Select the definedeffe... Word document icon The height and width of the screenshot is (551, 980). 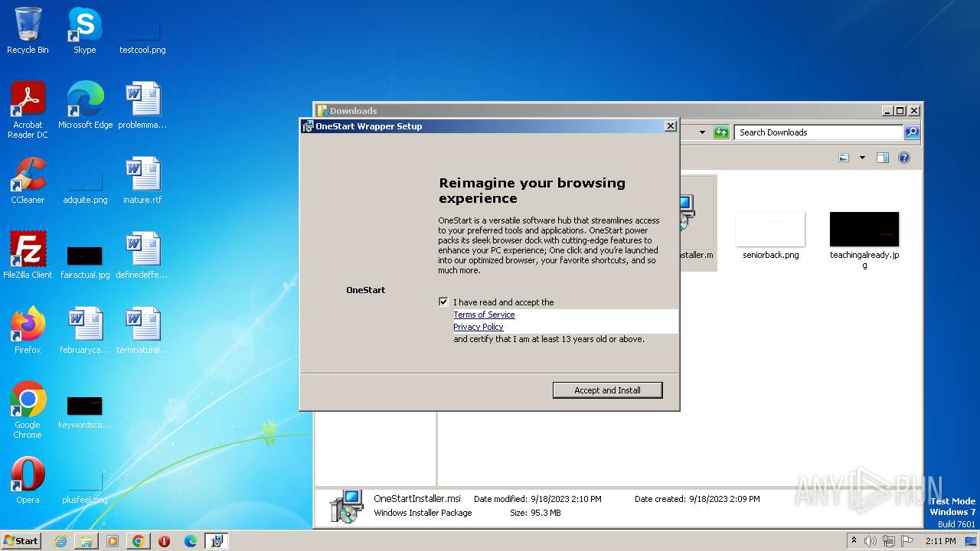142,256
